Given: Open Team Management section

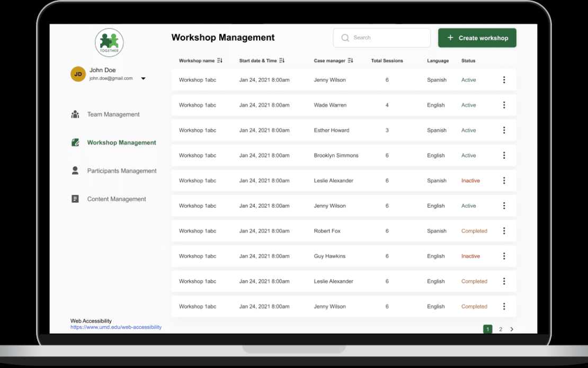Looking at the screenshot, I should [113, 114].
